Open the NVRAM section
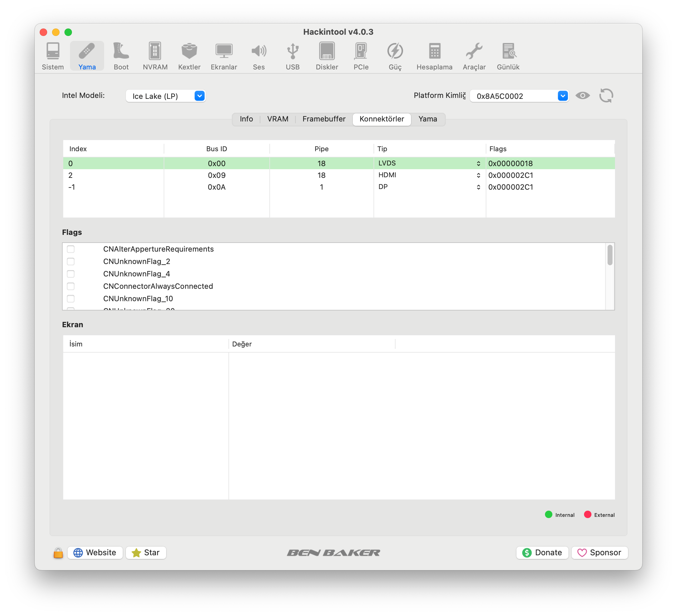The width and height of the screenshot is (677, 616). tap(155, 56)
